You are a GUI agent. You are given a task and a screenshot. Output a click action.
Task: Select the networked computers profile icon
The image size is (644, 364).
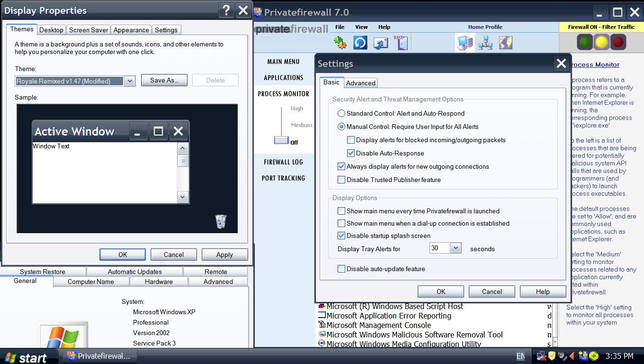(x=485, y=43)
